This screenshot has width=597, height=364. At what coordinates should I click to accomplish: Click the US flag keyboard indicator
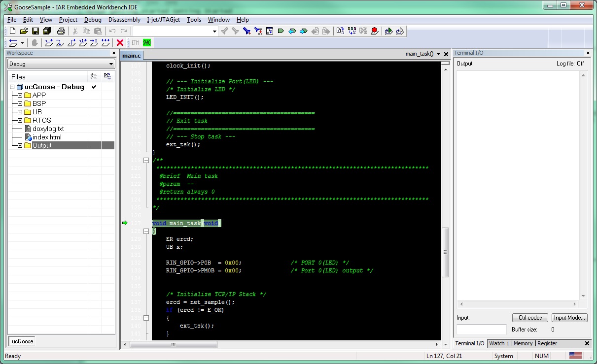pos(575,356)
